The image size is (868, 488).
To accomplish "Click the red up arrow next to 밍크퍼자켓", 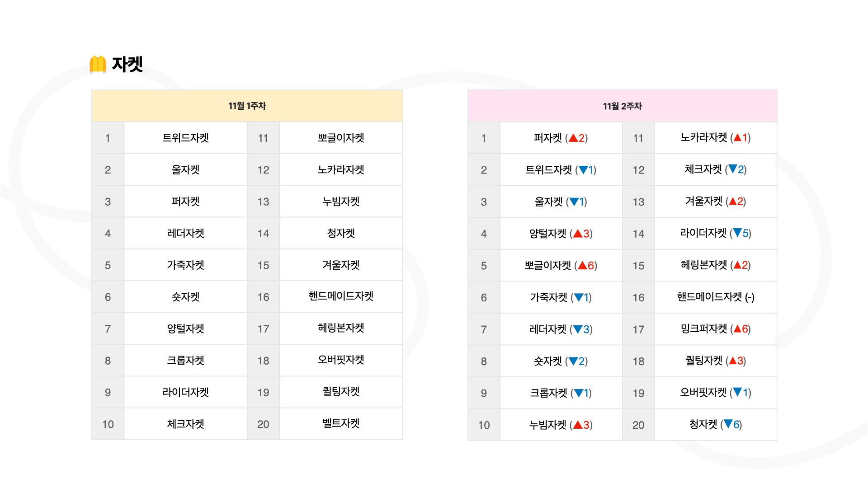I will 737,328.
